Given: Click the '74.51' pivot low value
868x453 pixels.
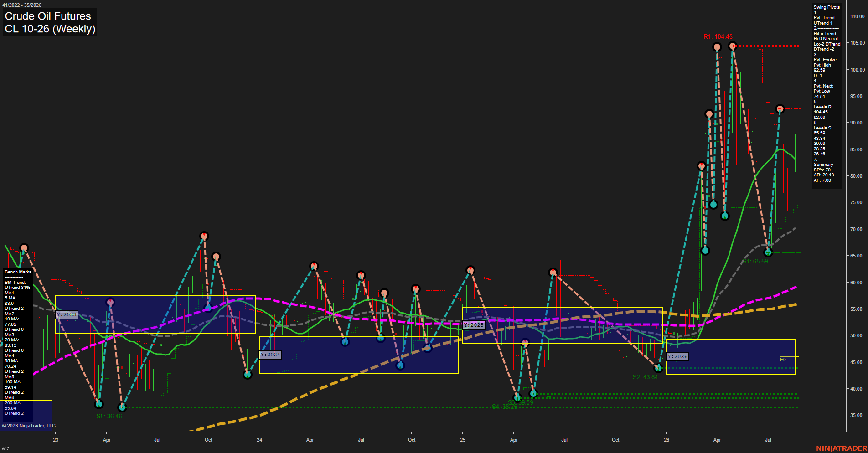Looking at the screenshot, I should point(819,97).
